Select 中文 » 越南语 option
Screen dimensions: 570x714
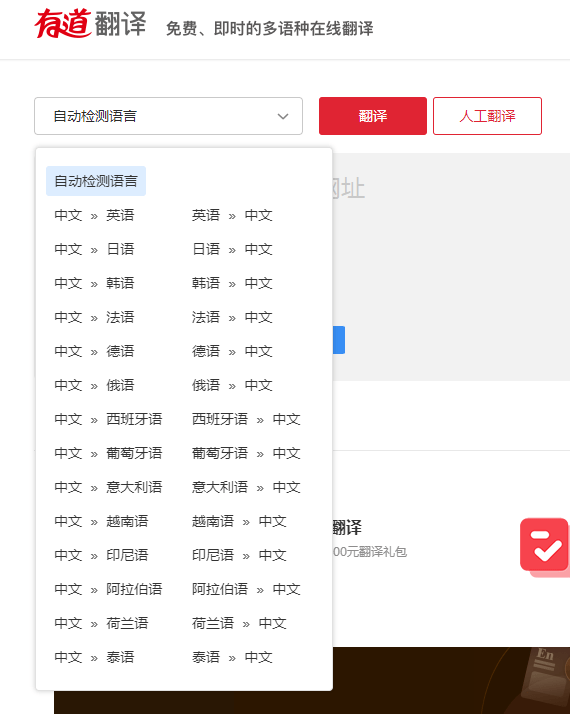click(x=101, y=521)
